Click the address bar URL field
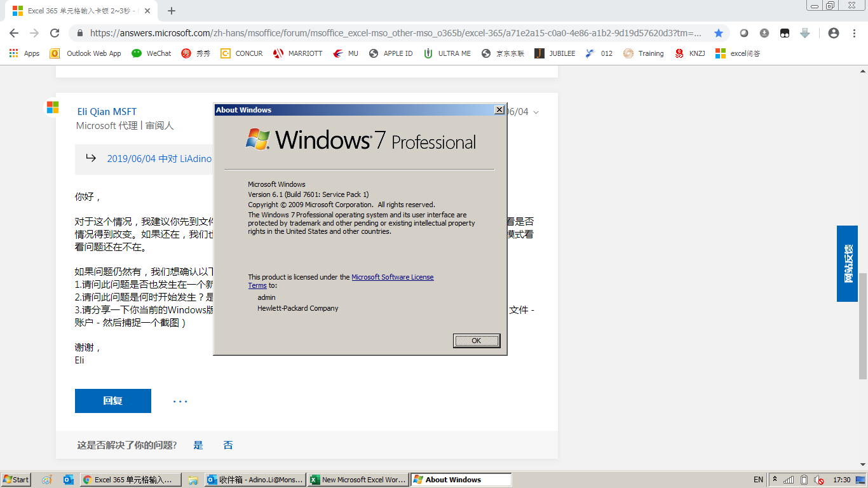868x488 pixels. click(394, 33)
